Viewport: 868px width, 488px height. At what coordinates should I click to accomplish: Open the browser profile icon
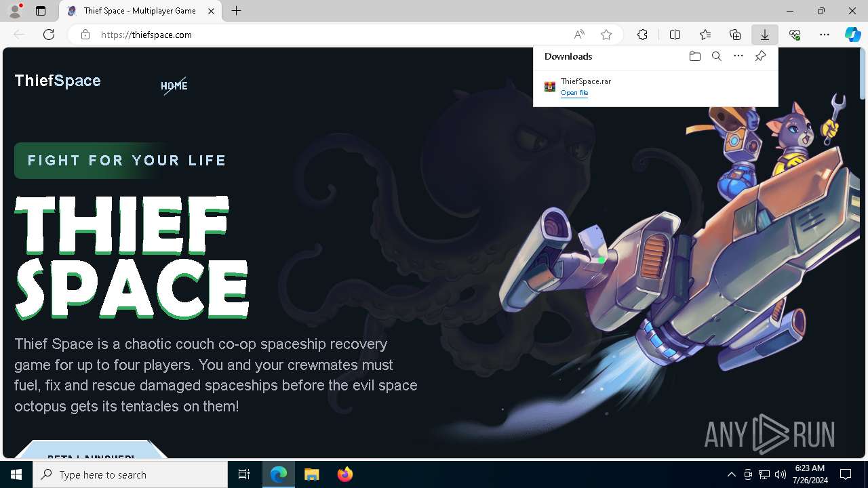[x=15, y=11]
